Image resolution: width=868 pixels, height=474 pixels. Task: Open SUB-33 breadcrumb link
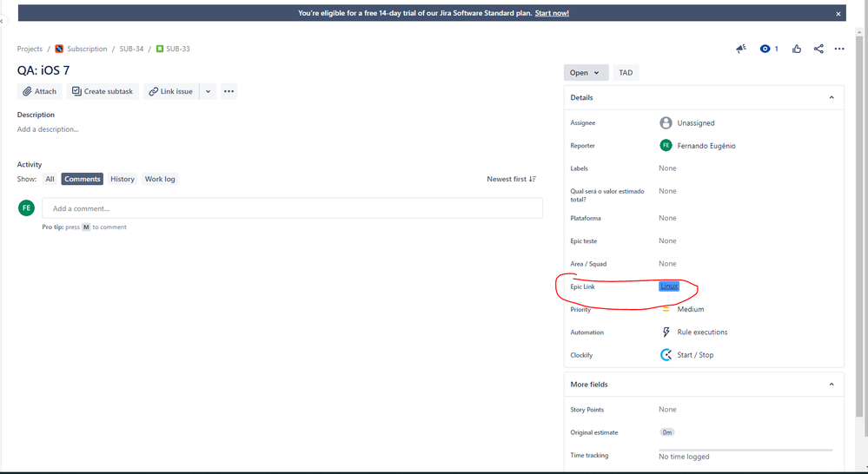pos(178,49)
